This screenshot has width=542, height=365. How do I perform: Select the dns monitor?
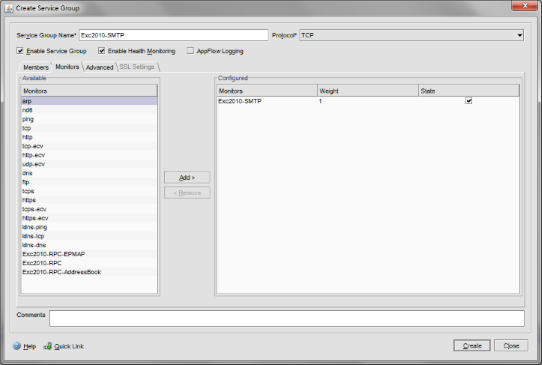tap(89, 173)
